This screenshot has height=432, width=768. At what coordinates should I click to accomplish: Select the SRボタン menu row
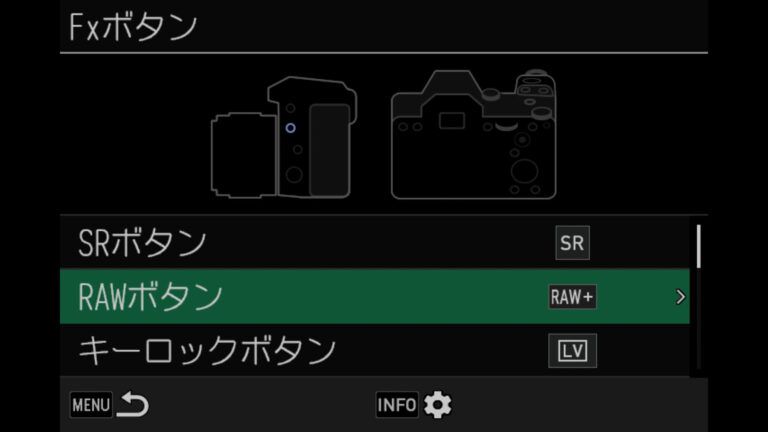(x=375, y=242)
